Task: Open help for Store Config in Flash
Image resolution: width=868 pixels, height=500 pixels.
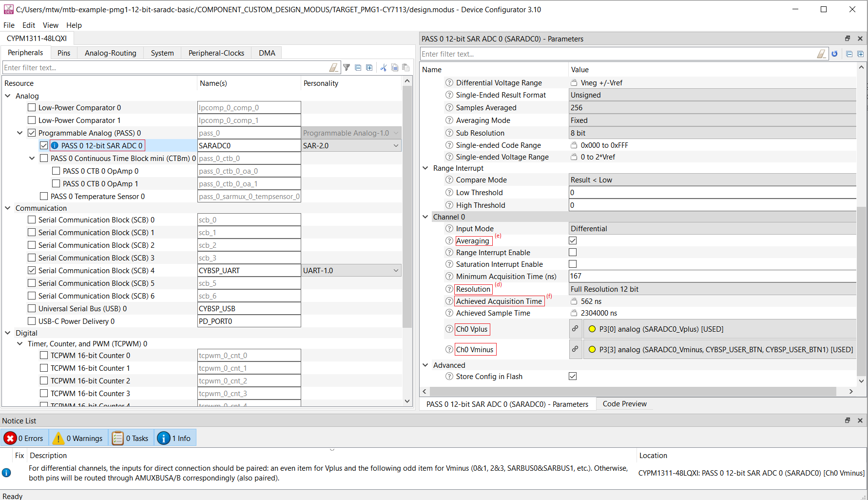Action: point(449,377)
